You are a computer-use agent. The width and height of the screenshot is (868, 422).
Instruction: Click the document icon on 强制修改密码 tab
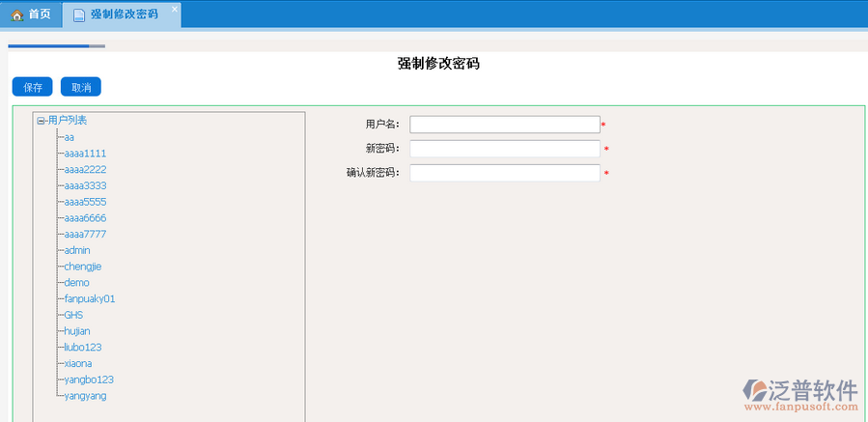[79, 14]
